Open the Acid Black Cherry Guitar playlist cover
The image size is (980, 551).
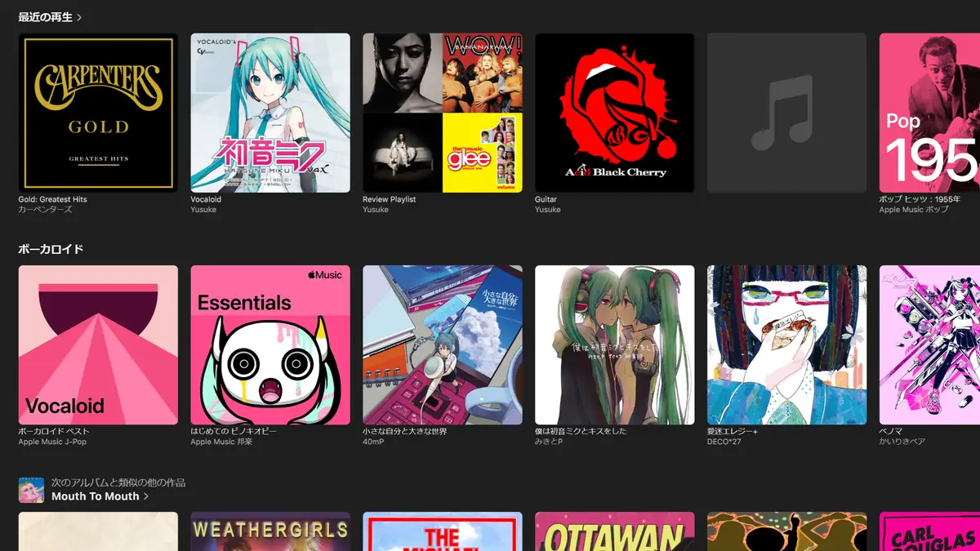[x=614, y=113]
